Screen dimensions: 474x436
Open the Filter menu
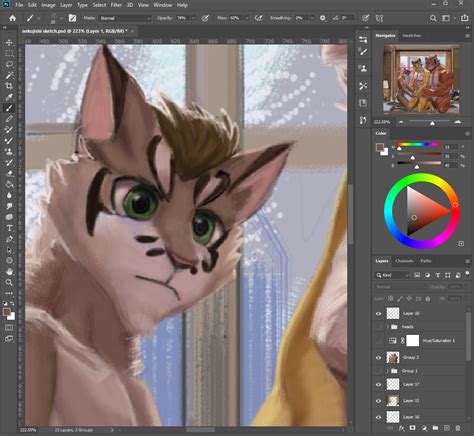coord(116,5)
